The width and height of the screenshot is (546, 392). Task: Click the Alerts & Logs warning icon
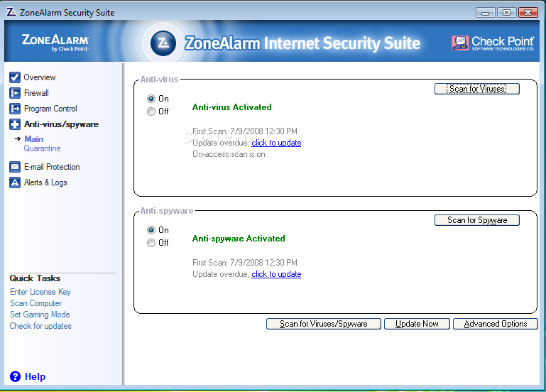(x=15, y=183)
